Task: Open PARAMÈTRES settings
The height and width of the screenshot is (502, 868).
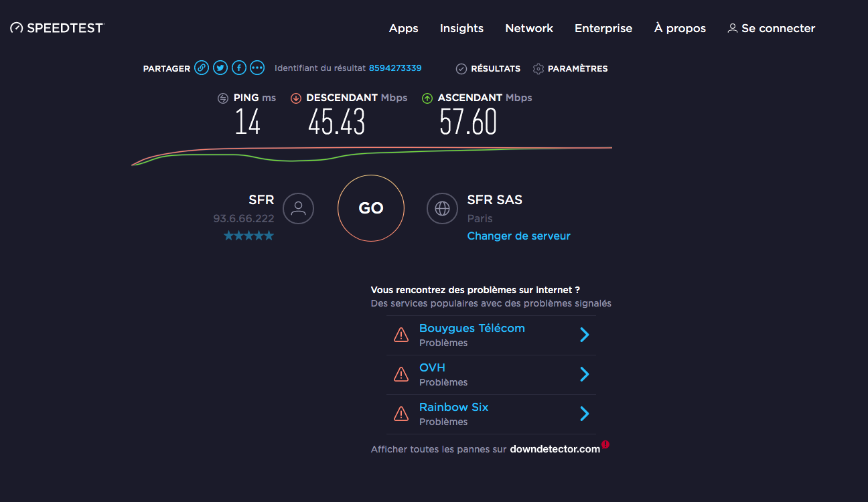Action: coord(570,68)
